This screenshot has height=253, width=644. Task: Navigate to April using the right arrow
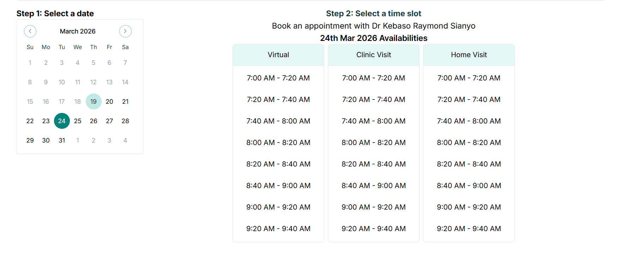coord(125,31)
